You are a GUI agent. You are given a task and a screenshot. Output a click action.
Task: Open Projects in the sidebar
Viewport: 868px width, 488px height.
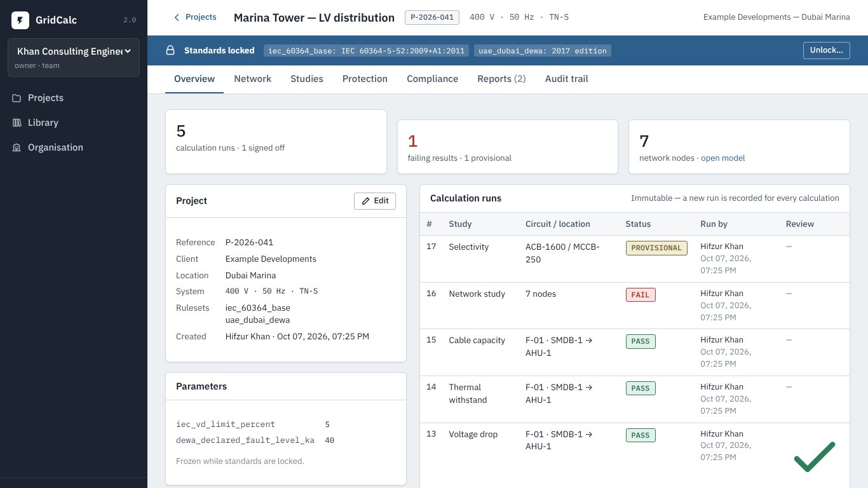click(74, 98)
